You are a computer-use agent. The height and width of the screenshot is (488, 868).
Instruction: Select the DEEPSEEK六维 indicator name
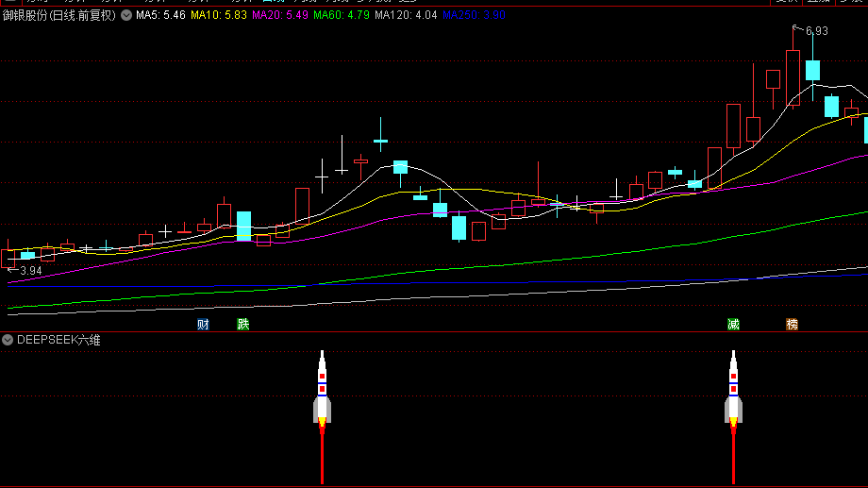(x=58, y=340)
